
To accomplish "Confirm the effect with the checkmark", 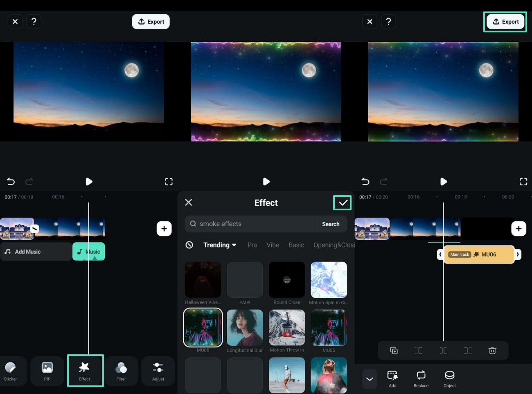I will pyautogui.click(x=343, y=203).
